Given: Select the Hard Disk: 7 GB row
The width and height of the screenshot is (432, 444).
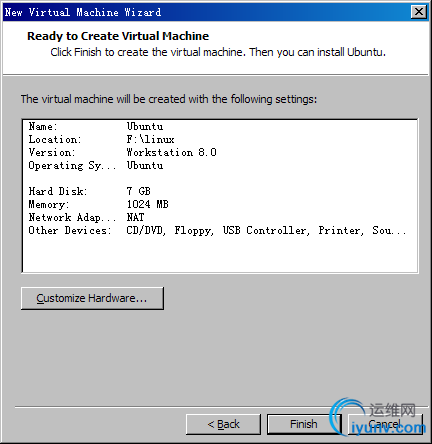Looking at the screenshot, I should 220,191.
